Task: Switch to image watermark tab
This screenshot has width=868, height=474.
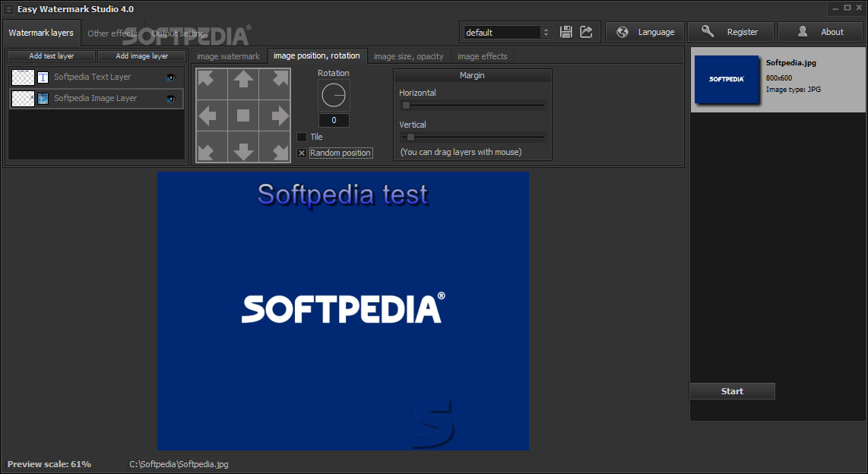Action: pos(228,56)
